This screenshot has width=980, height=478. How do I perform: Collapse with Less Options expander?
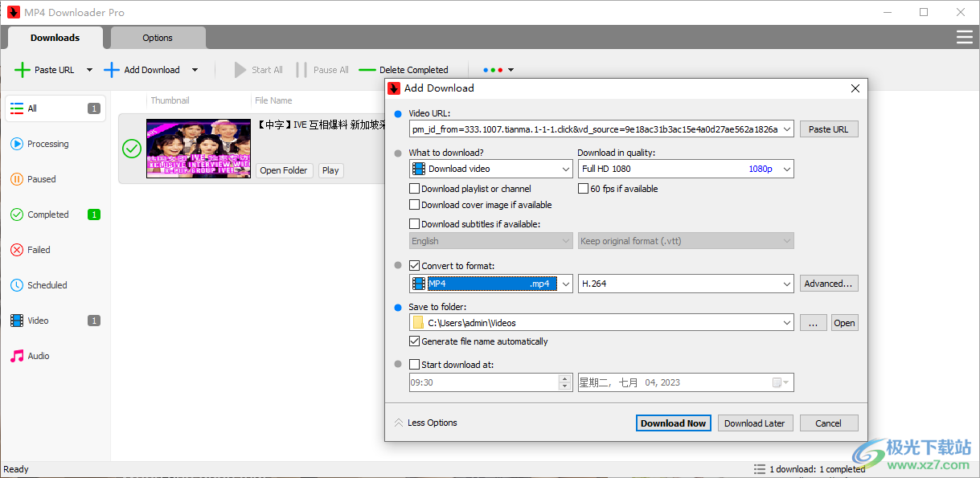coord(425,423)
